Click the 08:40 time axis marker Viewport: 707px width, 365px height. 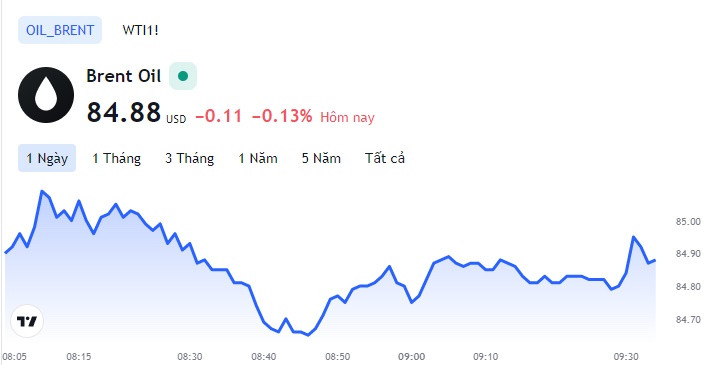coord(264,357)
